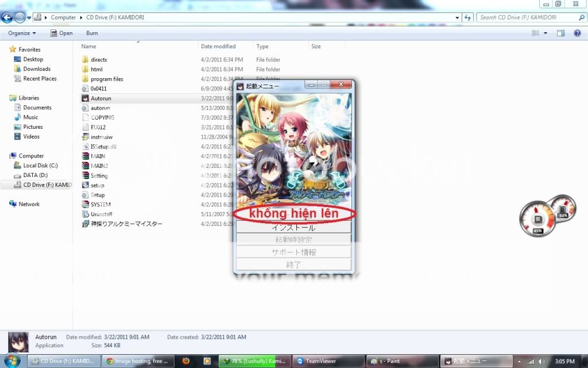Open the Organize dropdown menu

(x=22, y=33)
